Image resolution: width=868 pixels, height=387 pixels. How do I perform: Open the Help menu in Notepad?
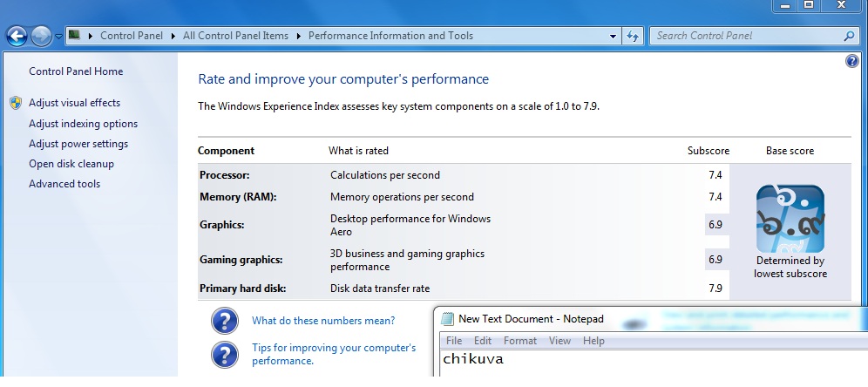coord(593,341)
